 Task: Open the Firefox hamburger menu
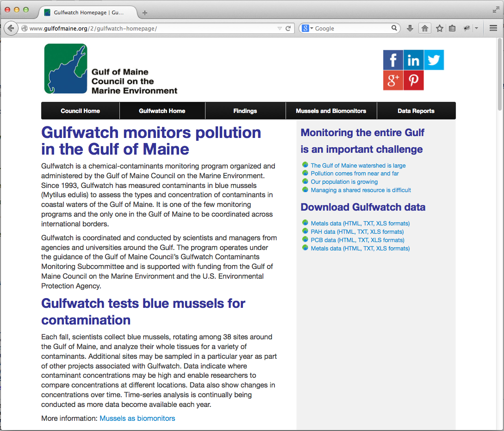493,28
